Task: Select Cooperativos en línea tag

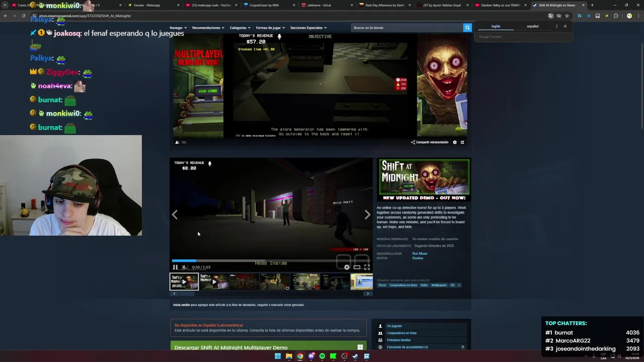Action: (403, 285)
